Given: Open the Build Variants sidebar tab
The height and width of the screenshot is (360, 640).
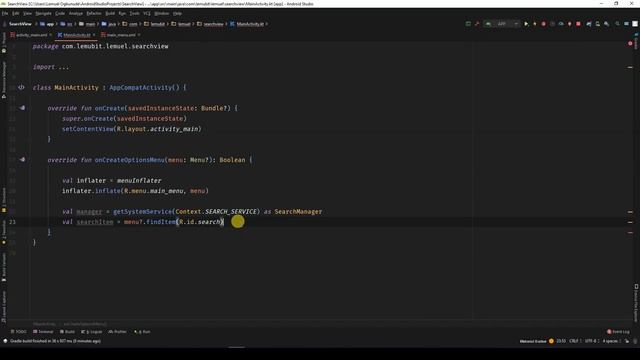Looking at the screenshot, I should (4, 267).
